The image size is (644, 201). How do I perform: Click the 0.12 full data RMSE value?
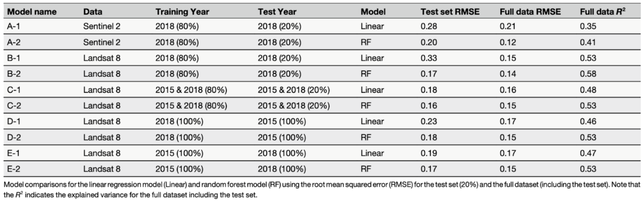tap(508, 42)
